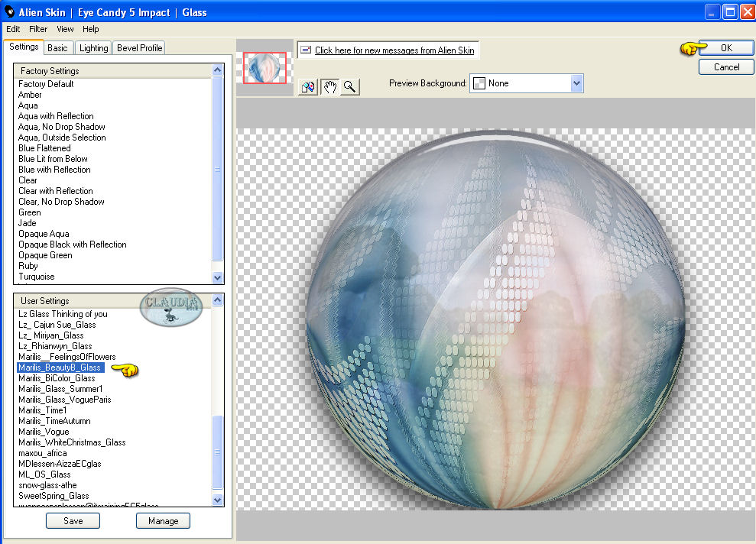The height and width of the screenshot is (544, 756).
Task: Select the Turquoise preset
Action: (x=37, y=277)
